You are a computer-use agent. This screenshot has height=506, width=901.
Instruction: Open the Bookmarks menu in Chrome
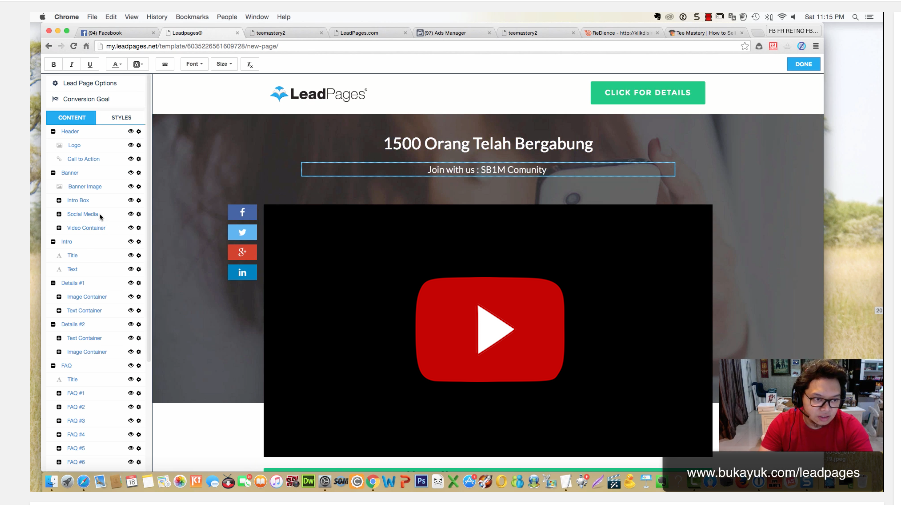click(x=191, y=17)
